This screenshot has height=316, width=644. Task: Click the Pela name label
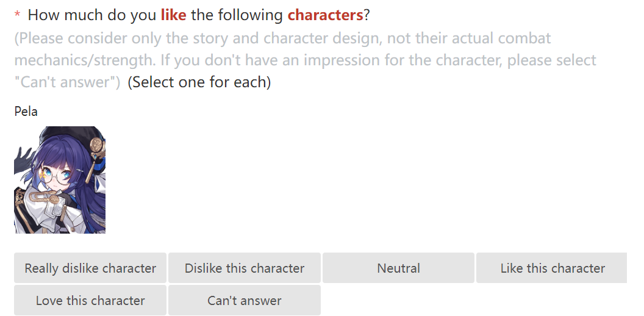[26, 112]
